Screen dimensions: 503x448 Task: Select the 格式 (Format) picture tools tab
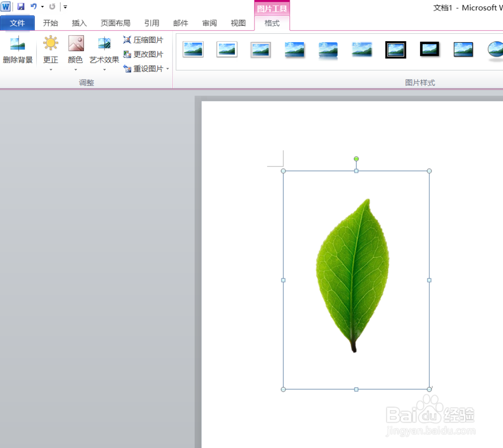tap(272, 23)
